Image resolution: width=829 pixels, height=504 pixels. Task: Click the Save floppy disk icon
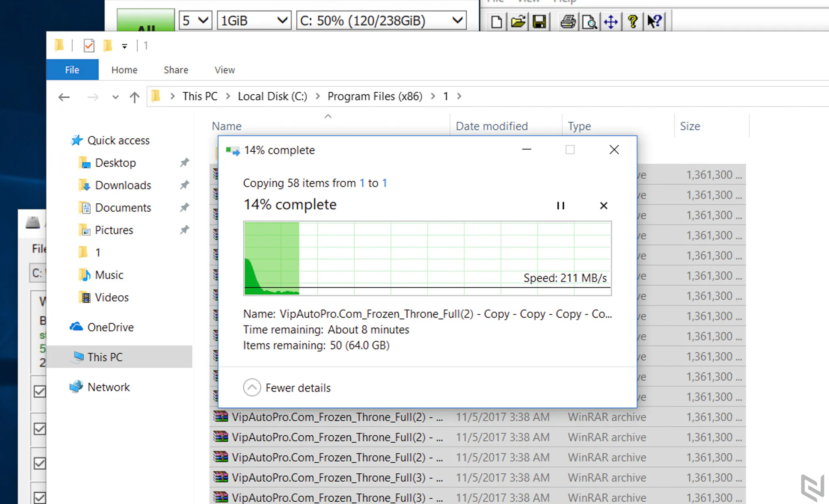(539, 21)
